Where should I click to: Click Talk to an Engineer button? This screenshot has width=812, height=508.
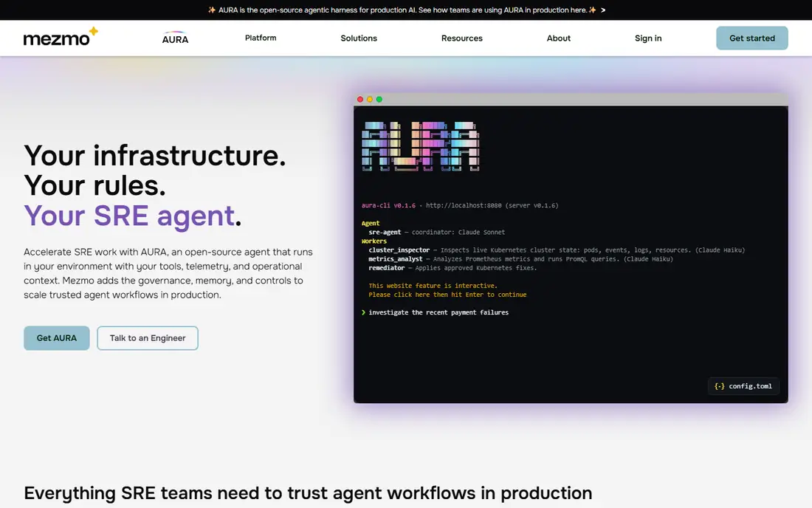[x=148, y=338]
